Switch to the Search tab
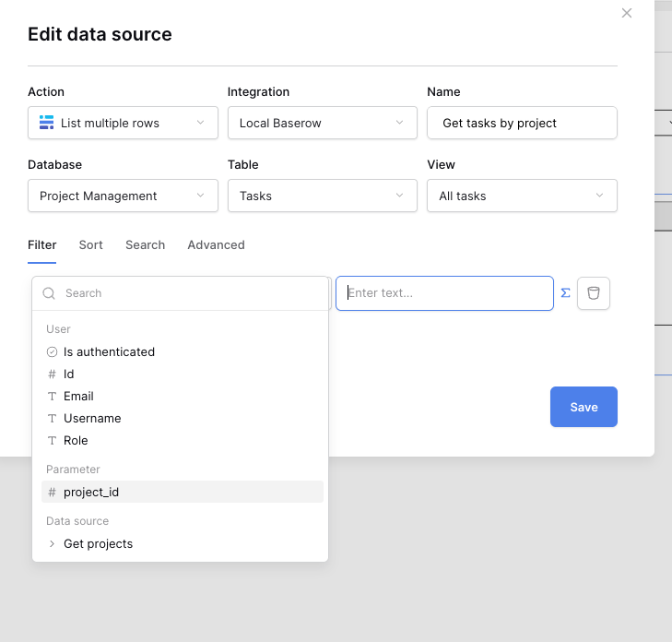 click(x=145, y=245)
